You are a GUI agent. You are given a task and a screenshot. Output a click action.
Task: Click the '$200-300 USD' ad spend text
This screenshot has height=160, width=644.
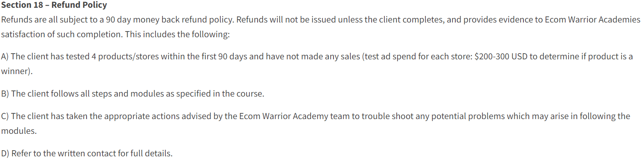pyautogui.click(x=501, y=56)
